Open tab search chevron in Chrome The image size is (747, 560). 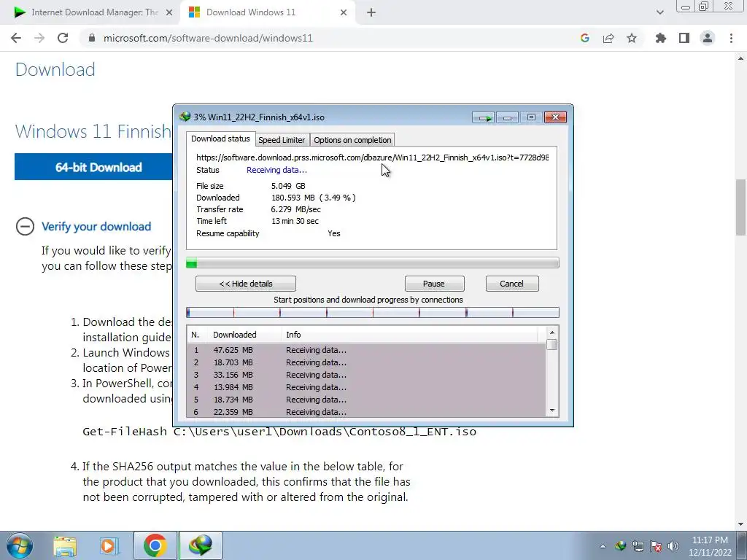tap(659, 12)
